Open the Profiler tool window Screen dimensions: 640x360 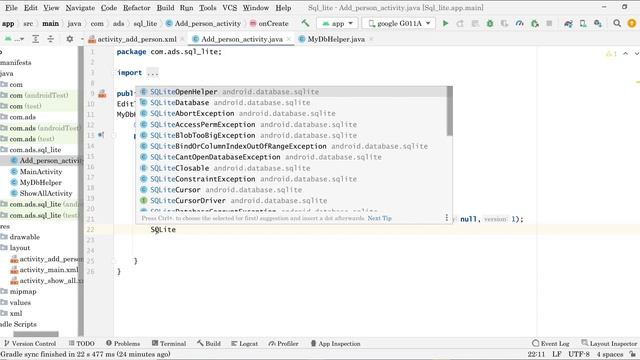[284, 344]
